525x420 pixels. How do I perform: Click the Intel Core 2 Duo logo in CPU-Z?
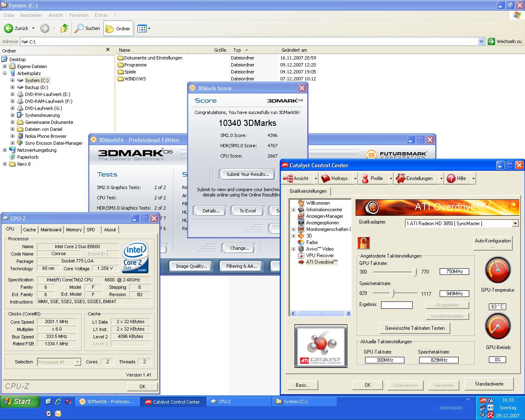point(135,257)
